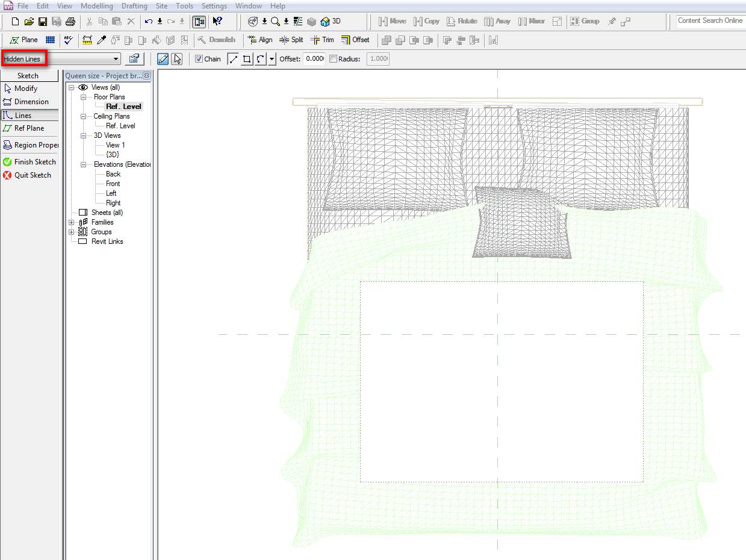Screen dimensions: 746x560
Task: Toggle the Project Browser button
Action: pos(199,22)
